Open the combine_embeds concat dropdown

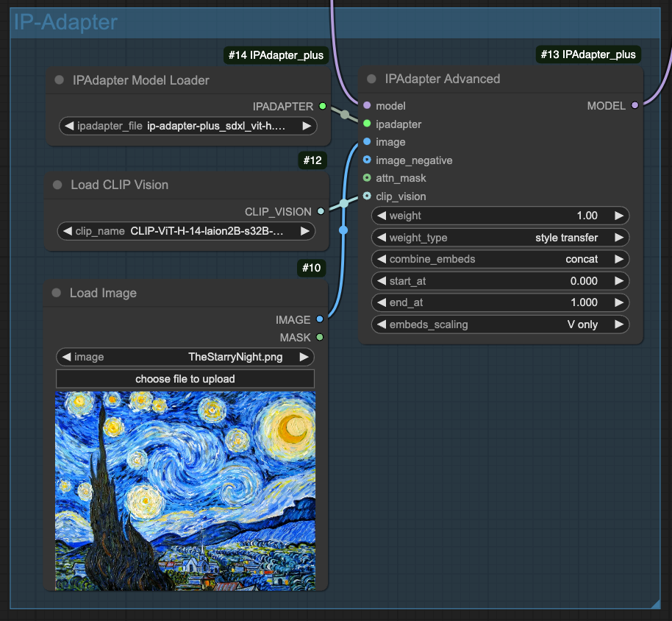(500, 259)
